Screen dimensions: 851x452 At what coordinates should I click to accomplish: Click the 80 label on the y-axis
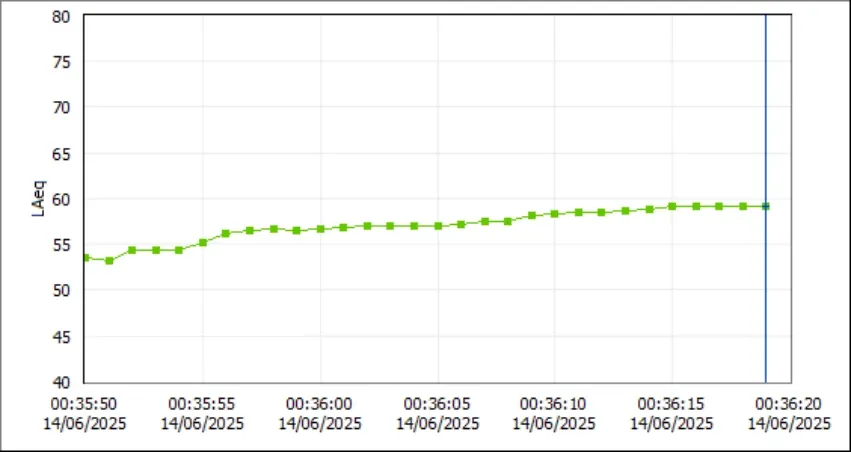point(61,16)
